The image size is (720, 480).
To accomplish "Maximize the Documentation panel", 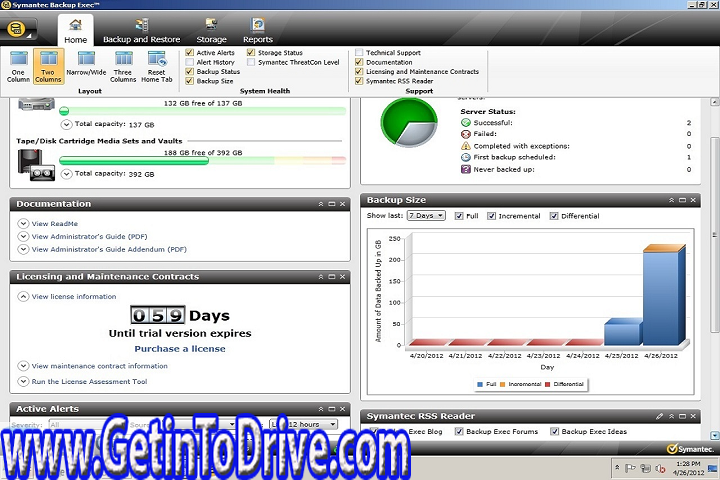I will point(332,204).
